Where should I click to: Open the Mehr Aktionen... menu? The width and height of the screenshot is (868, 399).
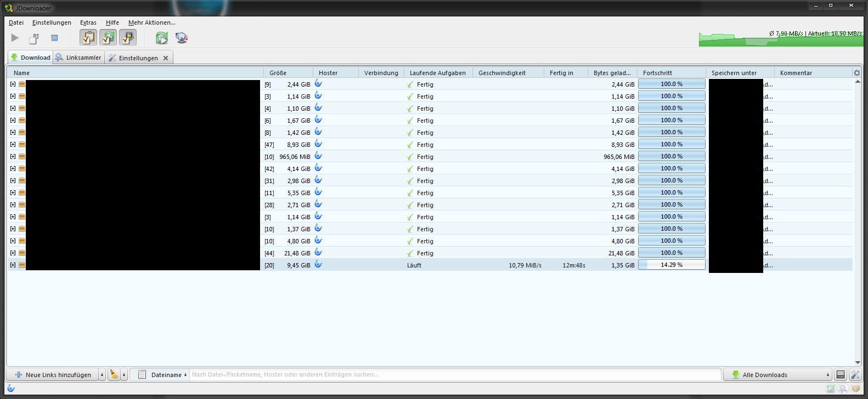[x=152, y=22]
